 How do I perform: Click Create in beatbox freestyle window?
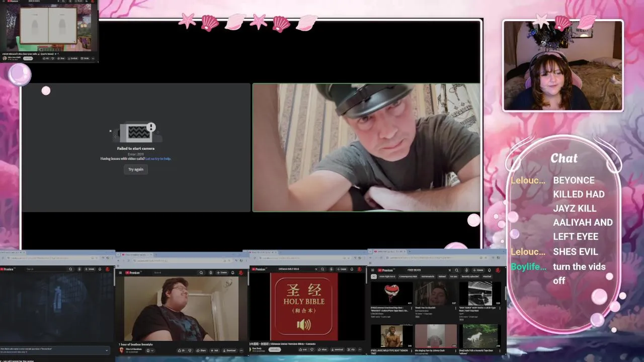pos(222,273)
